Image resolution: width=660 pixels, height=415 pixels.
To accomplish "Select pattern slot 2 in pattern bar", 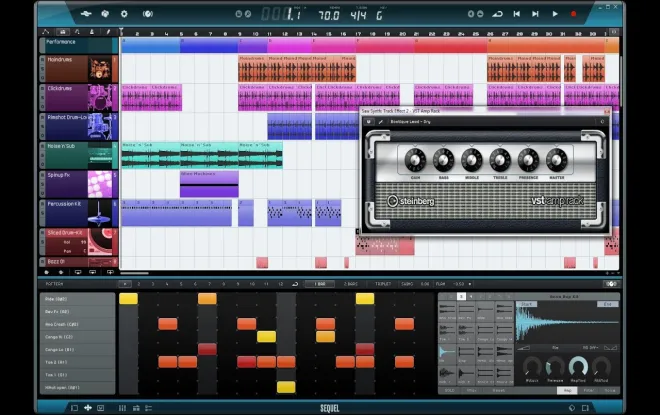I will (138, 284).
